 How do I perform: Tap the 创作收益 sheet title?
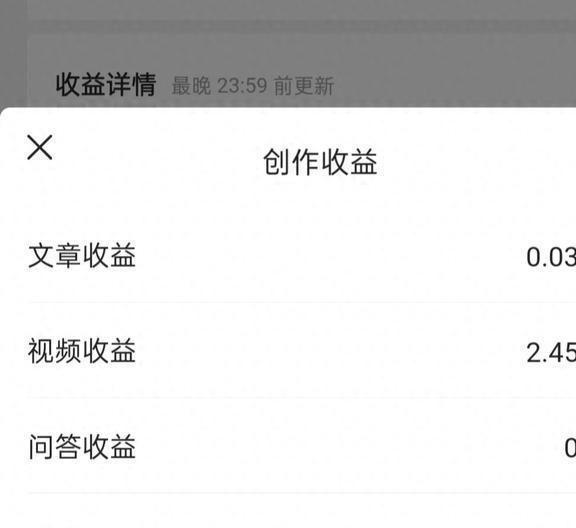pos(320,162)
